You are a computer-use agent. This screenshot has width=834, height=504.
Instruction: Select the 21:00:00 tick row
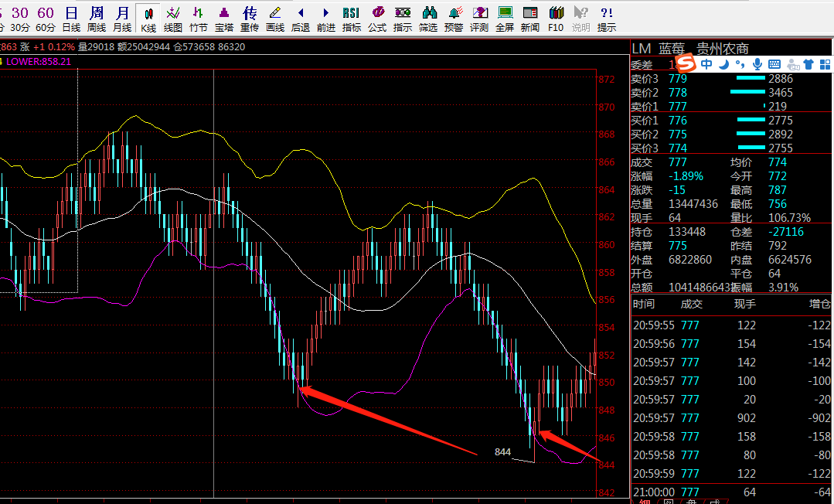coord(732,492)
